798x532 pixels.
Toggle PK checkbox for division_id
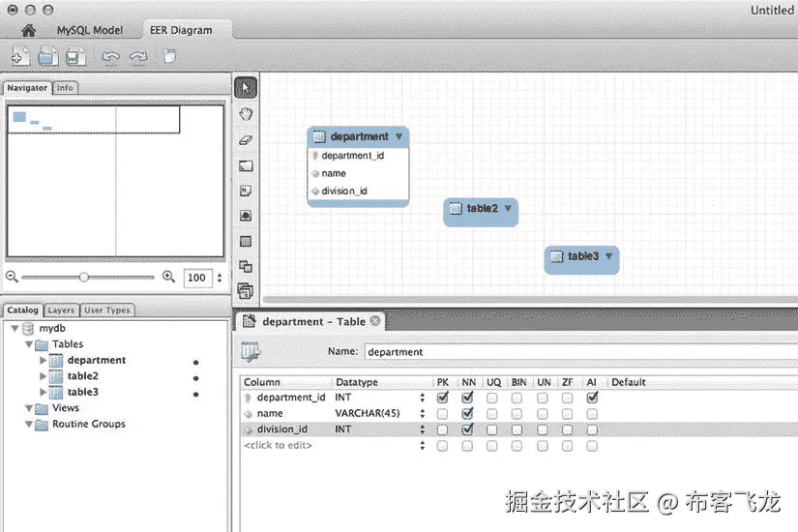click(x=442, y=429)
